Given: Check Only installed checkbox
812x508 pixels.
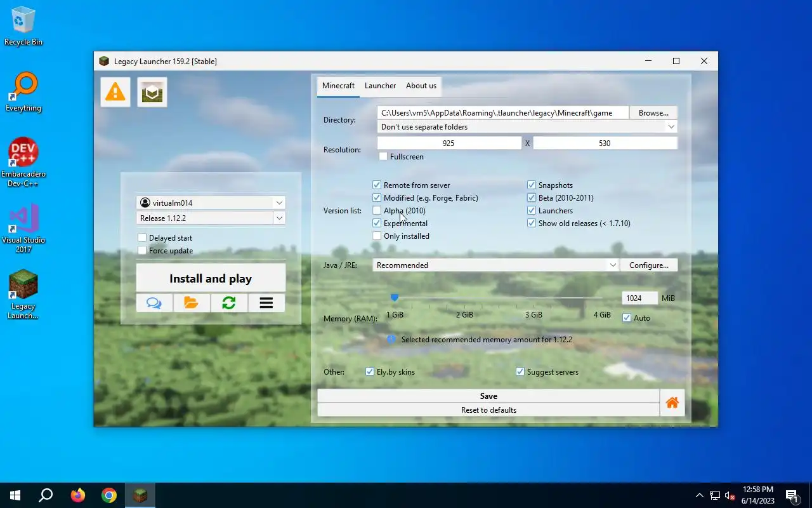Looking at the screenshot, I should coord(377,236).
